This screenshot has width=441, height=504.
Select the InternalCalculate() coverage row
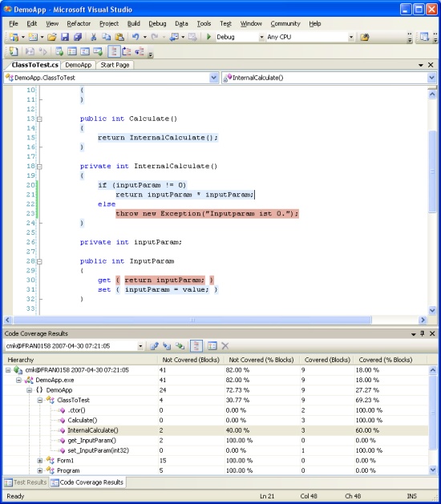point(216,430)
